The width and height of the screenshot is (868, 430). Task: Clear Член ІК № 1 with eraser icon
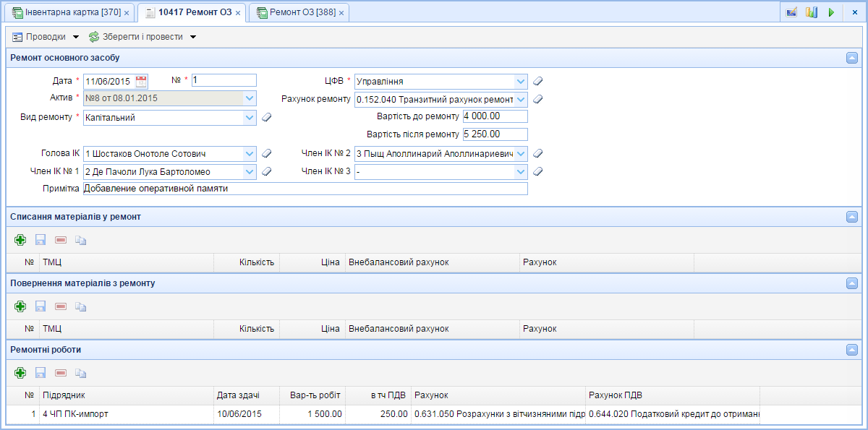pos(266,171)
